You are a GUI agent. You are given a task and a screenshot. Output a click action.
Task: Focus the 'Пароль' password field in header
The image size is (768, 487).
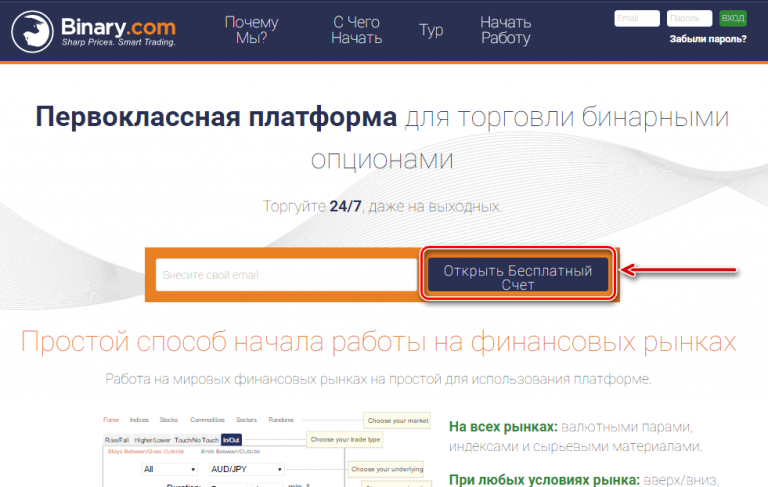tap(689, 19)
